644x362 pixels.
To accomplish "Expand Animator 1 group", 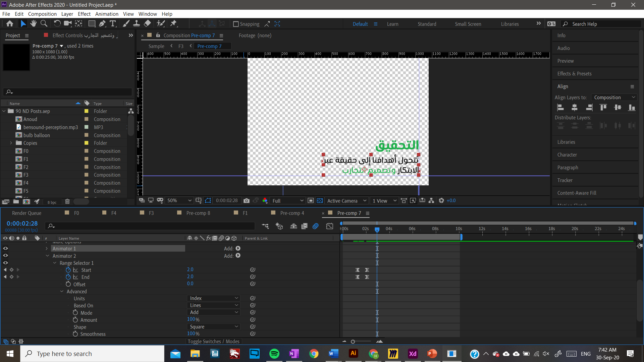I will click(x=47, y=249).
